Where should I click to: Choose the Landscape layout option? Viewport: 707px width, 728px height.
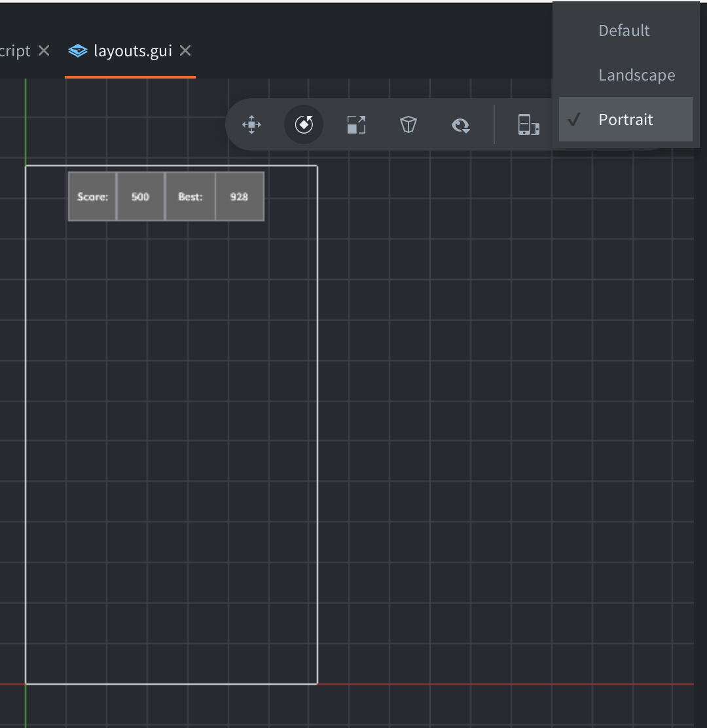tap(626, 75)
